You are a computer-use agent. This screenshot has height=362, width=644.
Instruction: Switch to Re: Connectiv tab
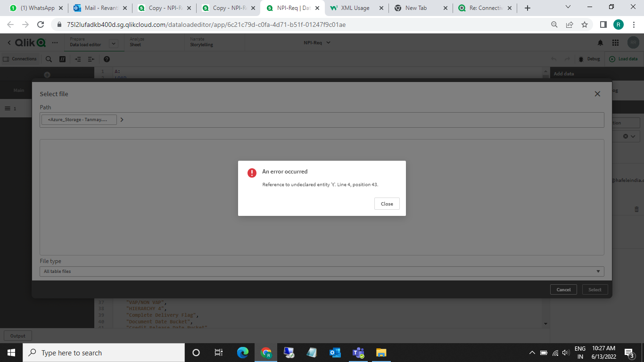486,8
